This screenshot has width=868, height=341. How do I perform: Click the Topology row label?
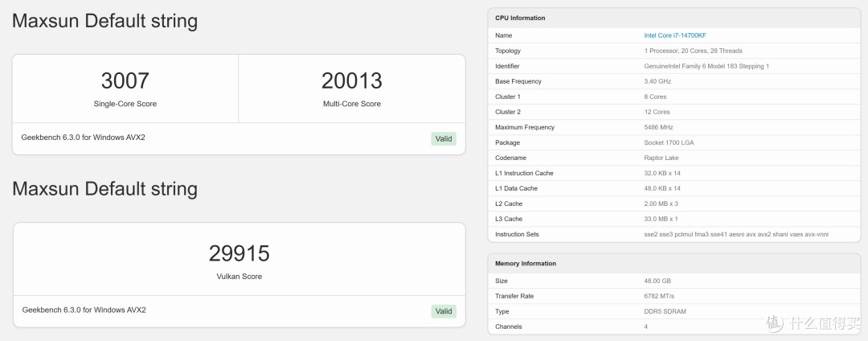click(x=508, y=51)
